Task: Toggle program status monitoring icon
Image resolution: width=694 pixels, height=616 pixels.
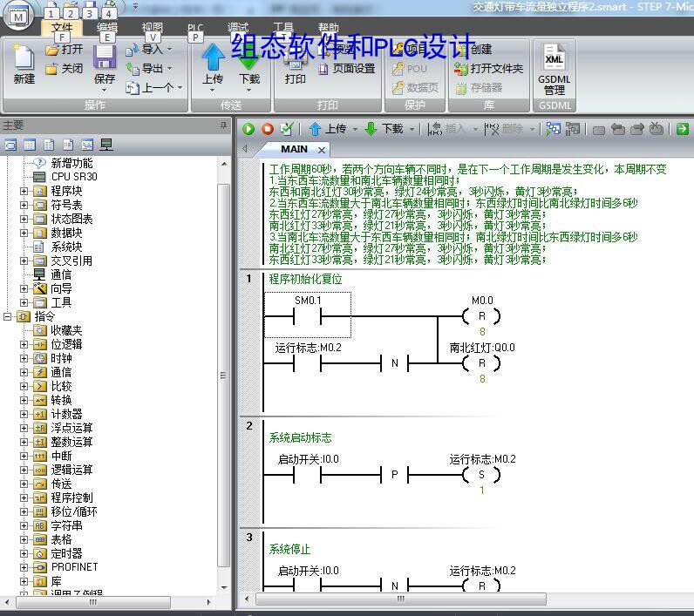Action: click(x=554, y=129)
